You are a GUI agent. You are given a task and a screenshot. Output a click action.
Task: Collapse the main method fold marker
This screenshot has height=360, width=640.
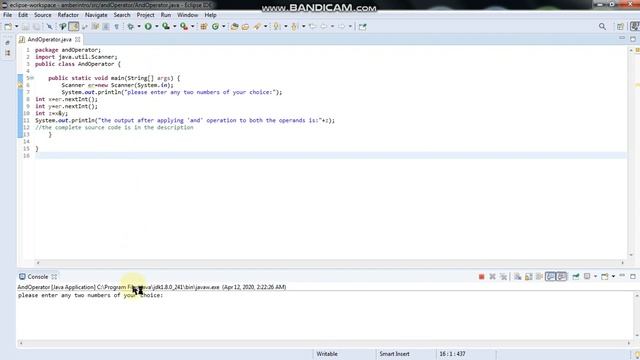[31, 78]
